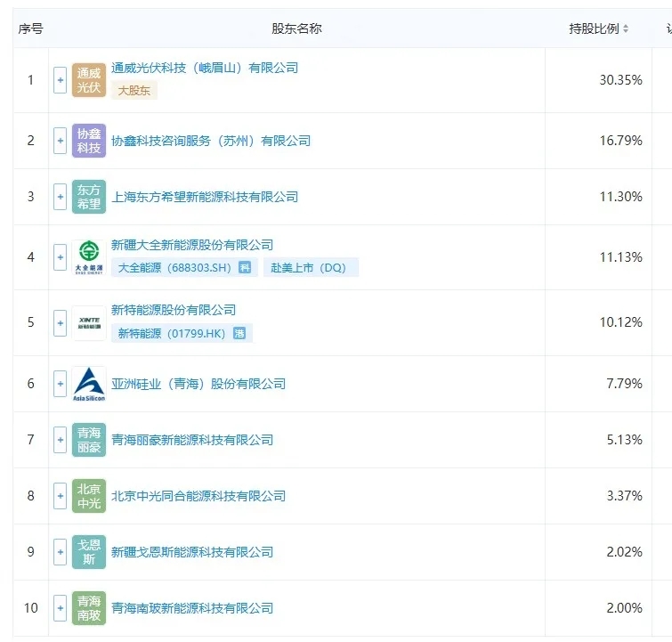This screenshot has height=642, width=672.
Task: Open 协鑫科技咨询服务（苏州）有限公司 link
Action: coord(211,141)
